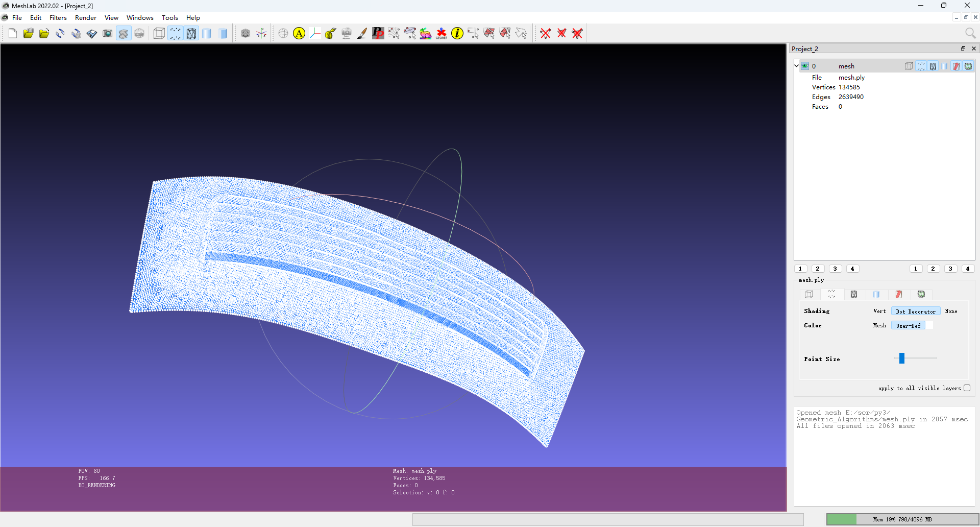Click the Delete Selected Faces and Vertices icon

tap(577, 34)
